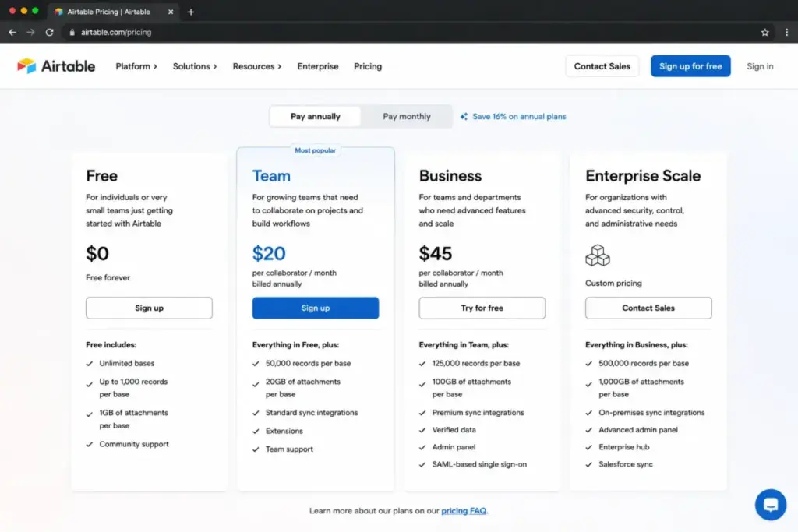Open the Enterprise nav item
The width and height of the screenshot is (798, 532).
click(318, 66)
